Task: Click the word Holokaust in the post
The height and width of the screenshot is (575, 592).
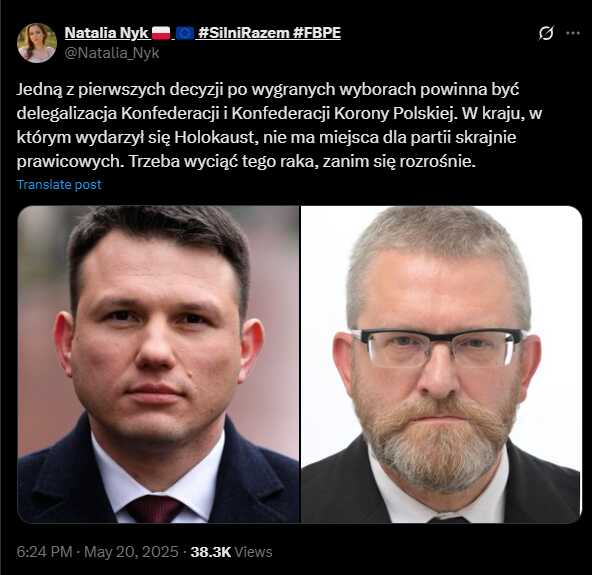Action: [x=216, y=137]
